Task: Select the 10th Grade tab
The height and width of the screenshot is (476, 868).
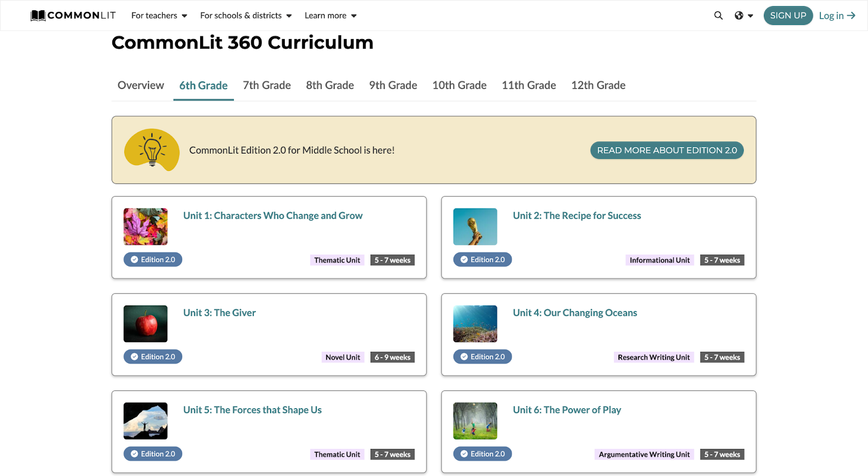Action: point(459,85)
